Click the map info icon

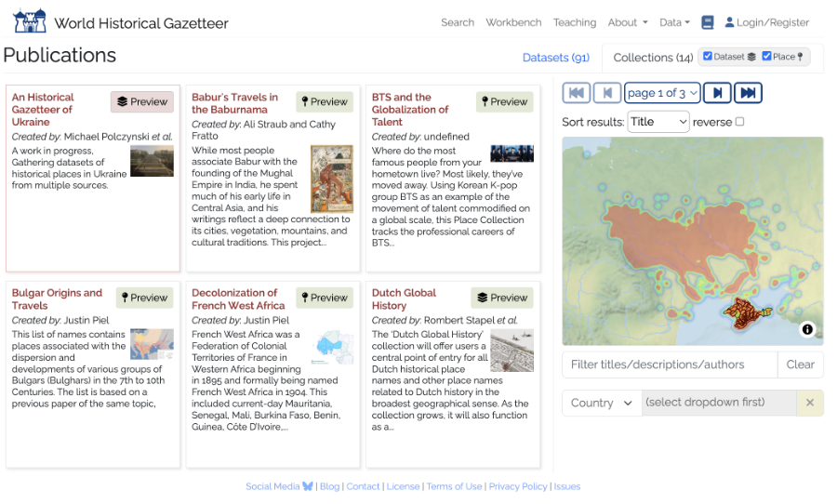tap(807, 329)
